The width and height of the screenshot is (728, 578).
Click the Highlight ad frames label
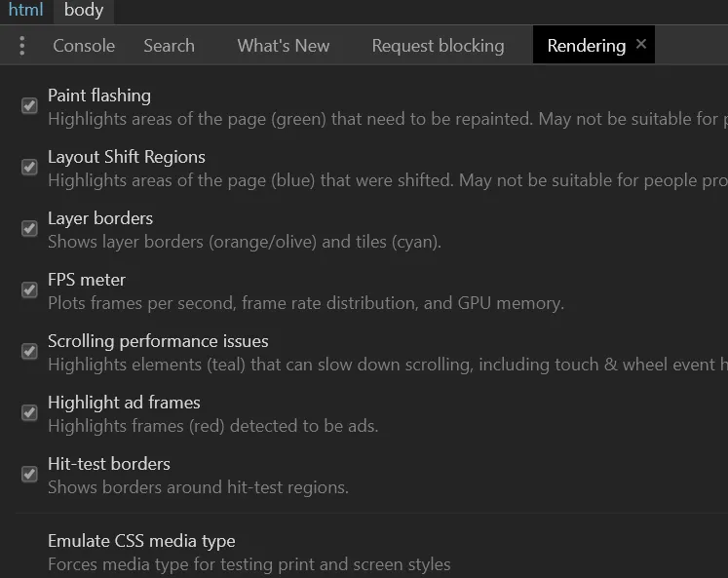124,403
